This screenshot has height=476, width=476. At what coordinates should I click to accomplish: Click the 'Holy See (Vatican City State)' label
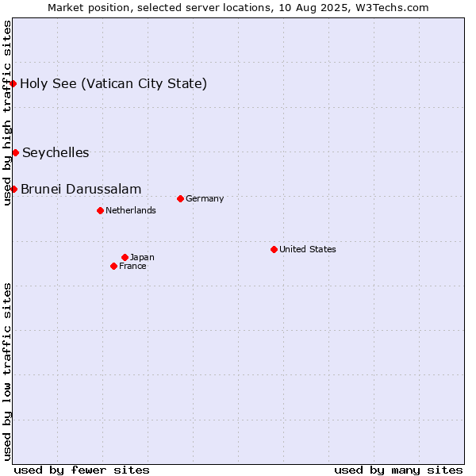tap(113, 84)
